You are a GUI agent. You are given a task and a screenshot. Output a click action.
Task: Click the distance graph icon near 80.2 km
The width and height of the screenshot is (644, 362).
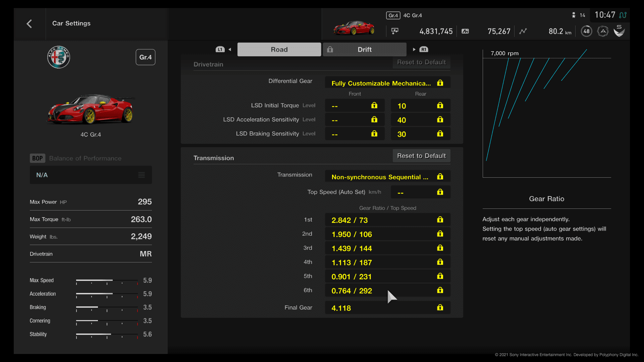(x=523, y=31)
